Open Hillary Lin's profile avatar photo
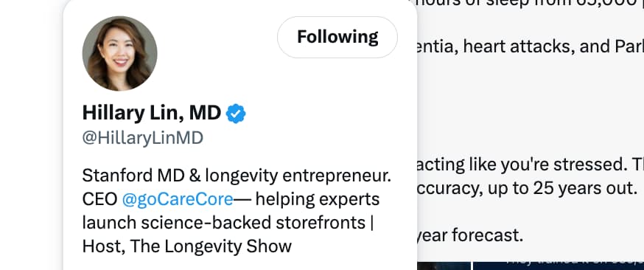 [119, 53]
